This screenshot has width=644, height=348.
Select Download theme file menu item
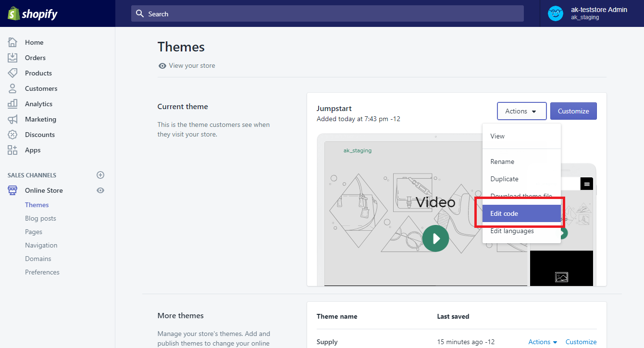point(521,196)
